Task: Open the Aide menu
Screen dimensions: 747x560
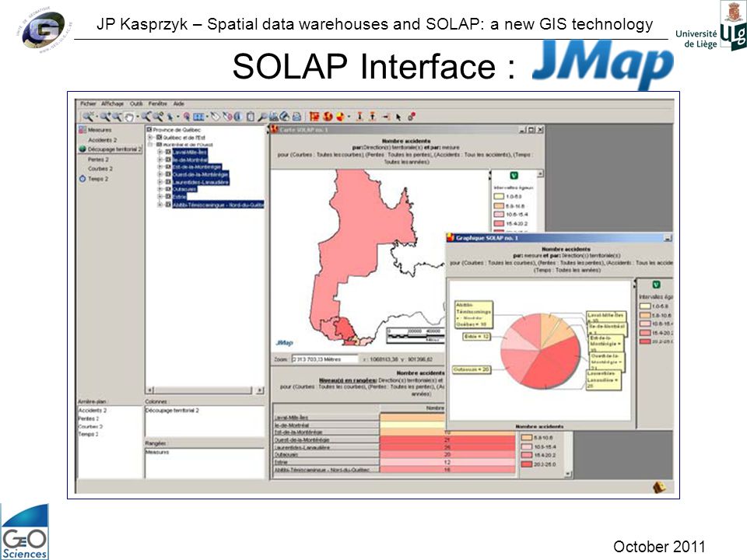Action: tap(179, 103)
